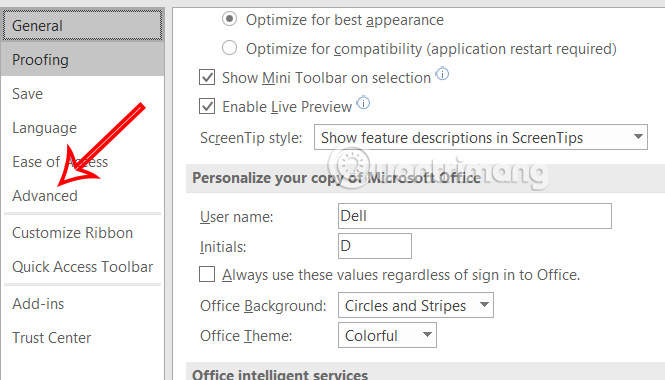This screenshot has width=665, height=380.
Task: Toggle Enable Live Preview checkbox
Action: pyautogui.click(x=207, y=106)
